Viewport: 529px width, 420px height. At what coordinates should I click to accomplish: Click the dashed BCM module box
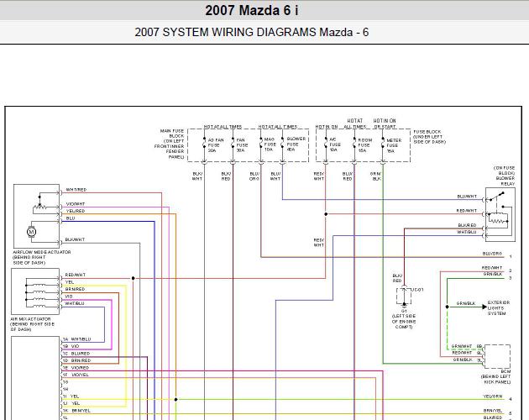click(497, 356)
